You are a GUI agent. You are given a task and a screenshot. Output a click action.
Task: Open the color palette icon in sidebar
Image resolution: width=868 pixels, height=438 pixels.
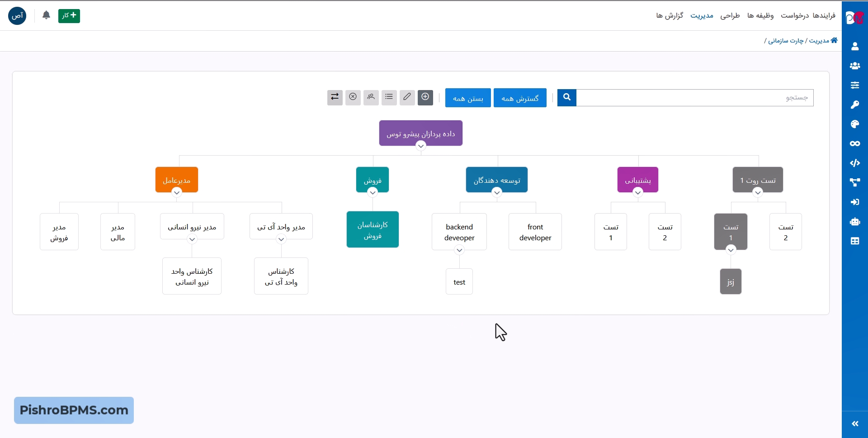pos(854,124)
